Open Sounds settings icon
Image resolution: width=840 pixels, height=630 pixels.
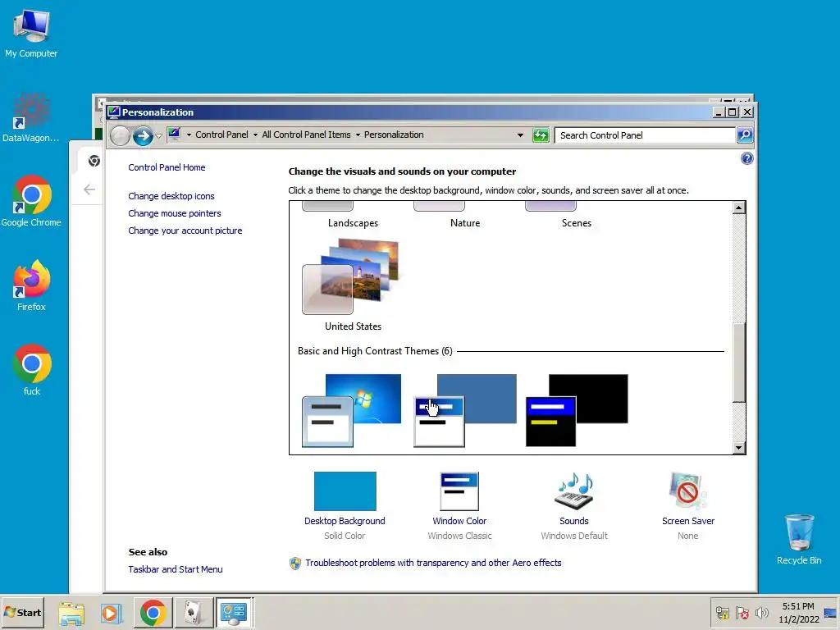coord(573,491)
